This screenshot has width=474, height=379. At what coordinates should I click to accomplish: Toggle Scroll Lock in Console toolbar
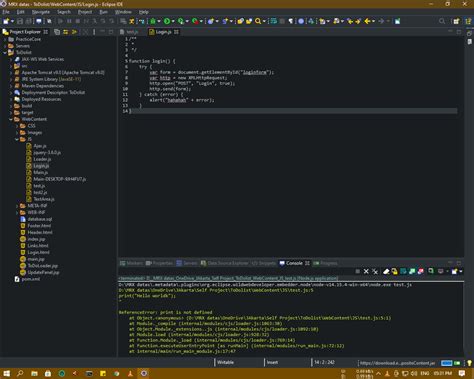[395, 272]
